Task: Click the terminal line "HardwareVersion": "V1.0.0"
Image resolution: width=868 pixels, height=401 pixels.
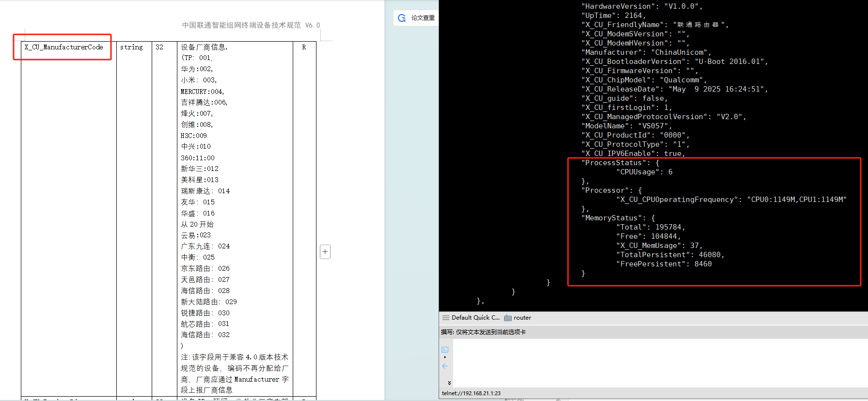Action: 642,6
